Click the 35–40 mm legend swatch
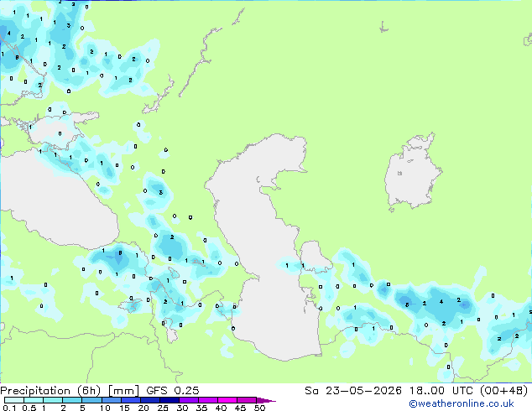532x411 pixels. [x=207, y=400]
